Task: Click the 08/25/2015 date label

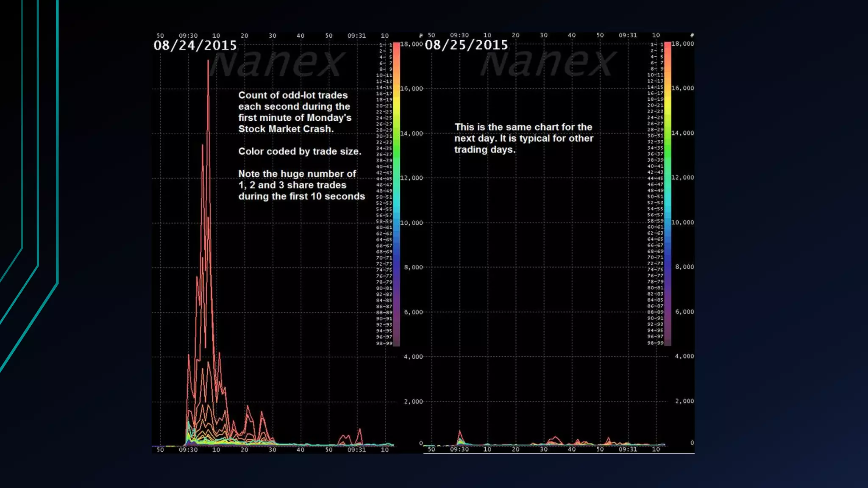Action: [x=466, y=45]
